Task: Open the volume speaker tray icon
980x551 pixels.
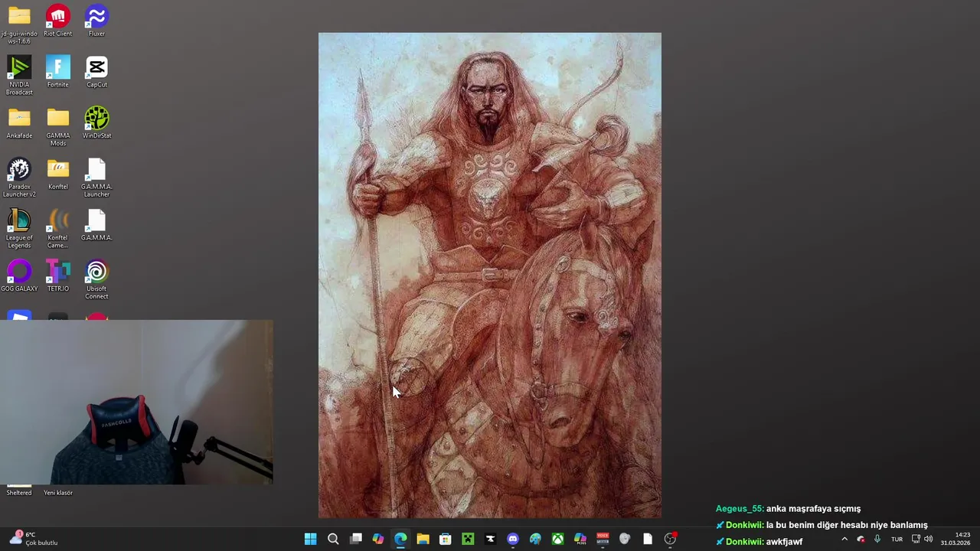Action: click(x=929, y=539)
